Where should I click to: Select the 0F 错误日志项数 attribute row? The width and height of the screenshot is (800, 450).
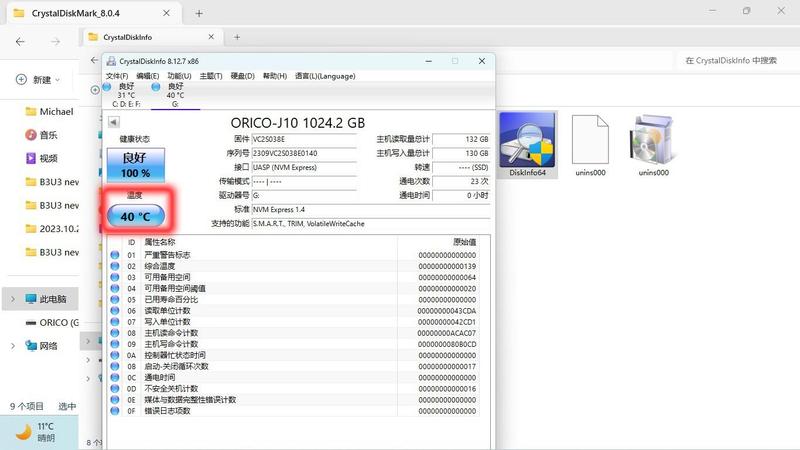(x=293, y=411)
